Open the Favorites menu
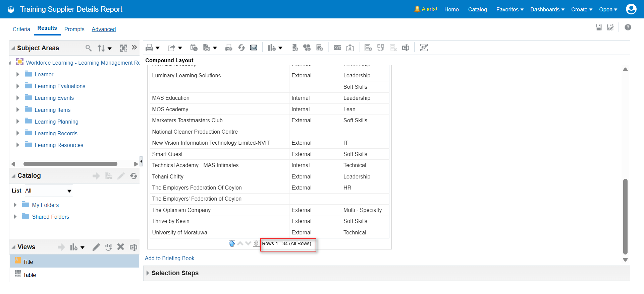The height and width of the screenshot is (294, 644). [x=510, y=9]
